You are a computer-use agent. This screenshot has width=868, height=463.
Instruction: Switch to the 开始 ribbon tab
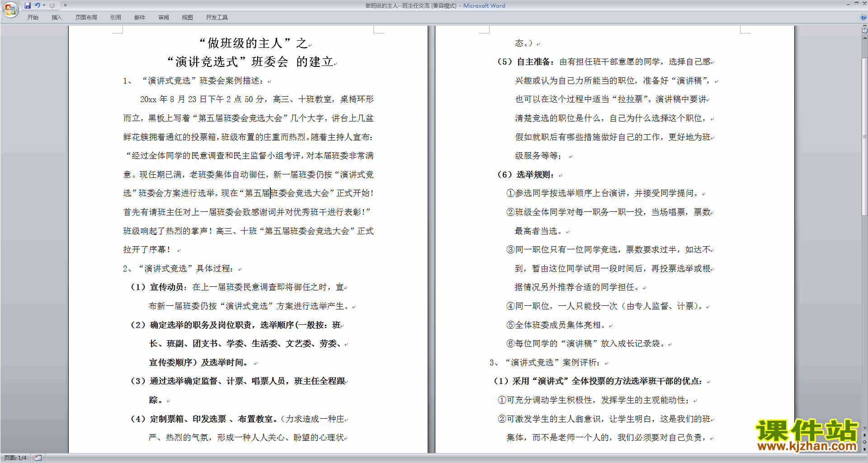click(x=33, y=17)
